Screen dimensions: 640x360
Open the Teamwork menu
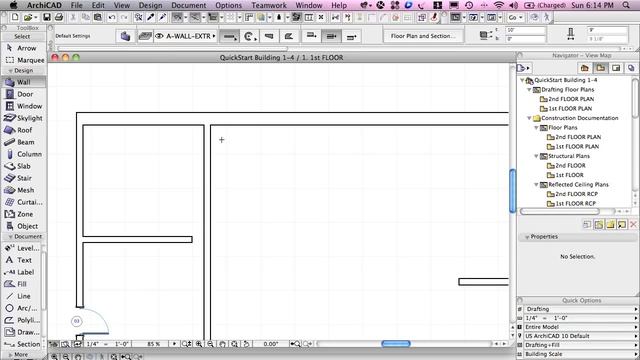pyautogui.click(x=269, y=5)
